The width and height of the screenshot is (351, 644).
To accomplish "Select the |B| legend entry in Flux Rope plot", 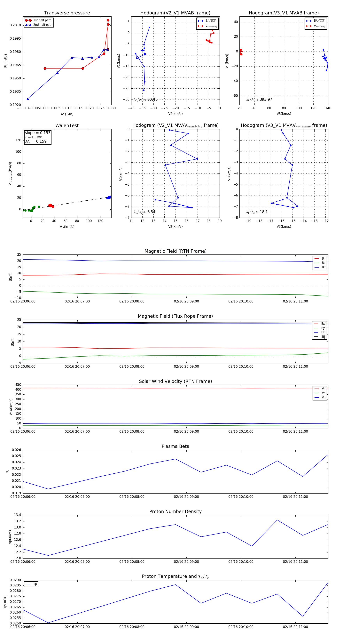I will click(320, 337).
